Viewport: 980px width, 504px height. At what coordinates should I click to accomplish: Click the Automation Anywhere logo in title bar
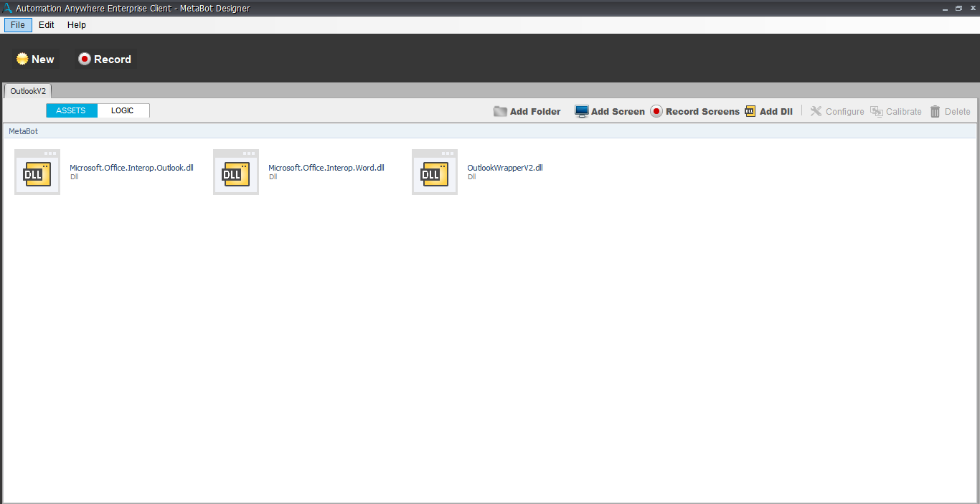pos(8,8)
